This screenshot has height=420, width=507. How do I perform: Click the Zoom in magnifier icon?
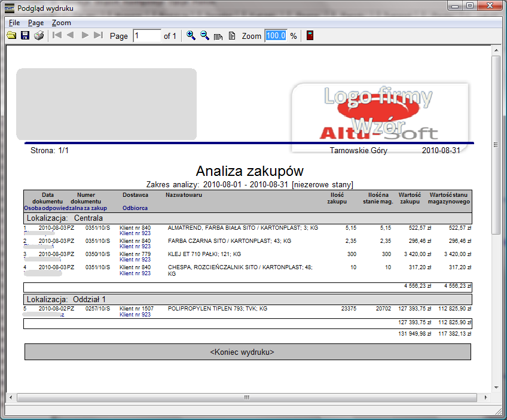coord(191,36)
